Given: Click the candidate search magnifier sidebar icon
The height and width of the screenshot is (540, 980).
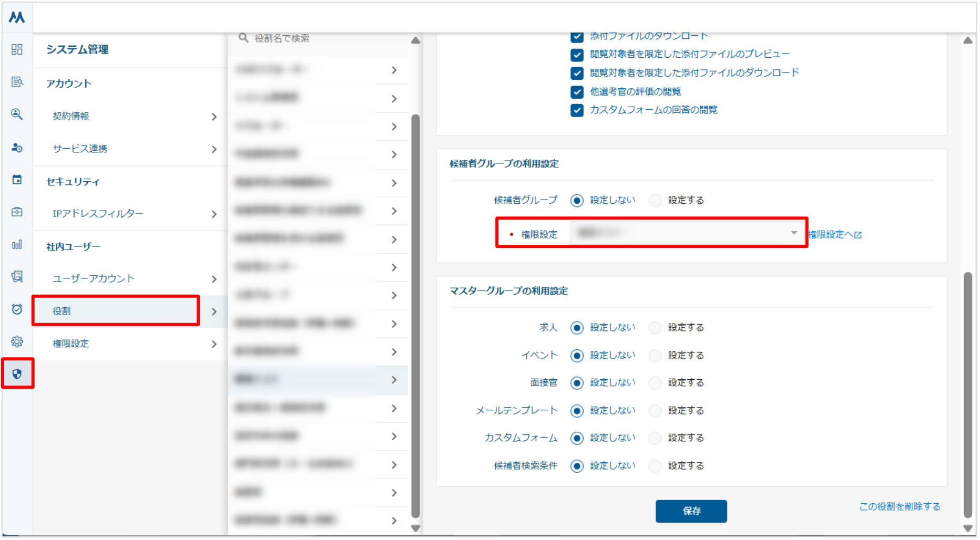Looking at the screenshot, I should 17,115.
